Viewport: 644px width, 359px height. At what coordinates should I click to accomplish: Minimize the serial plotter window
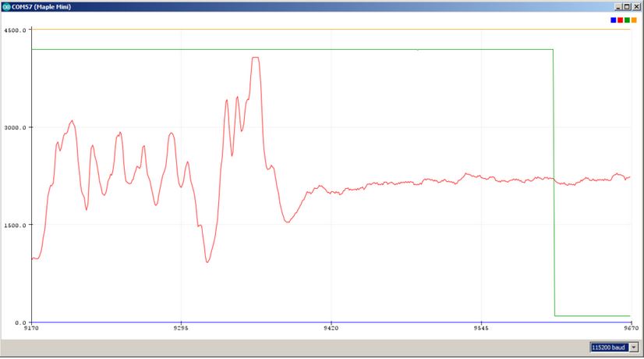click(617, 5)
